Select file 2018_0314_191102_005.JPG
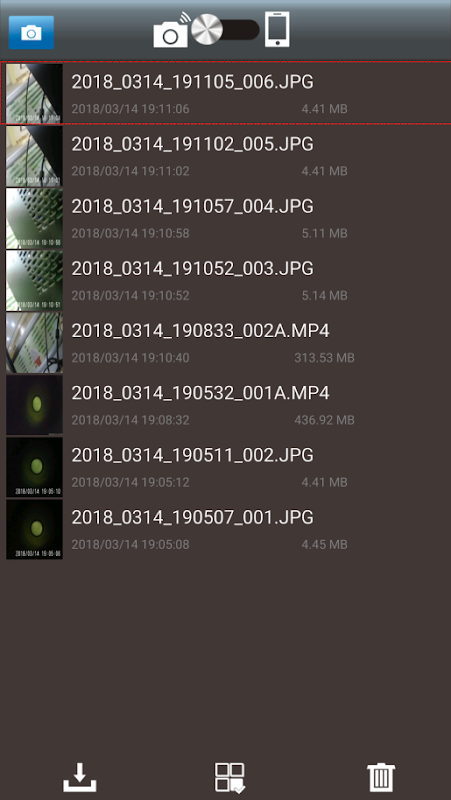 (x=226, y=156)
